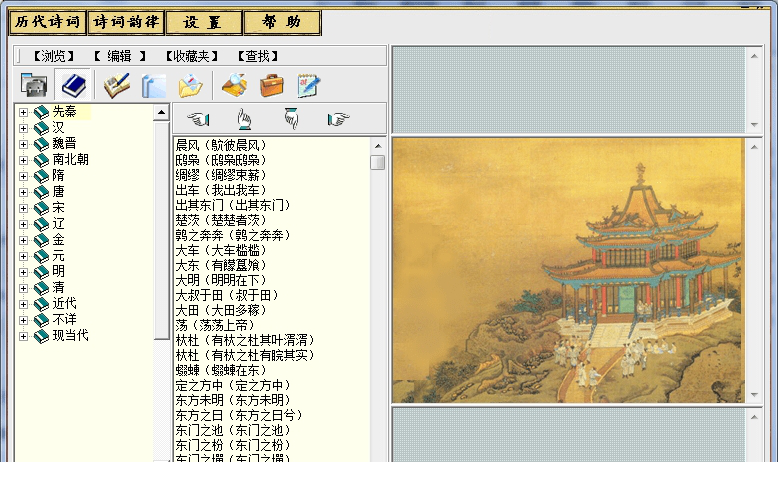Click the gray briefcase-and-window toolbar icon

(x=34, y=85)
